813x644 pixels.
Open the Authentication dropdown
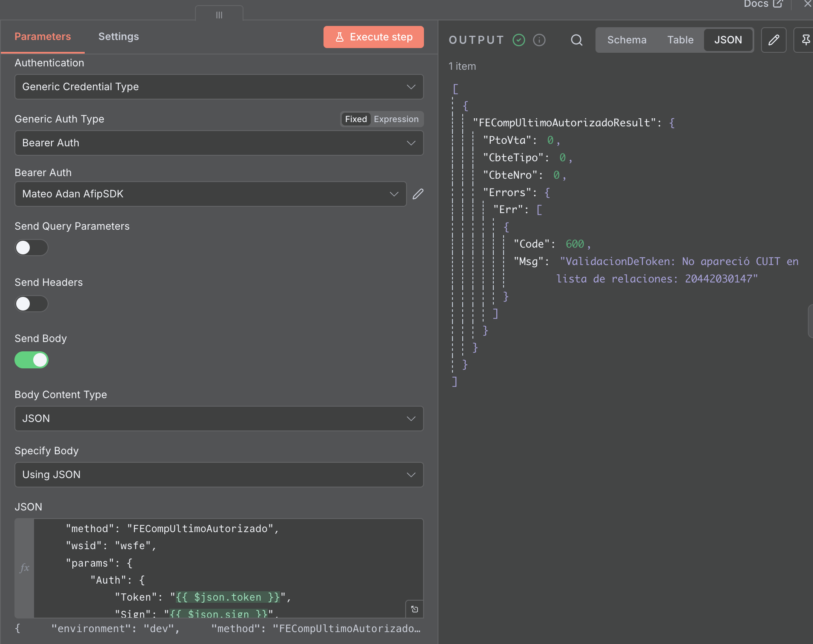pos(219,87)
